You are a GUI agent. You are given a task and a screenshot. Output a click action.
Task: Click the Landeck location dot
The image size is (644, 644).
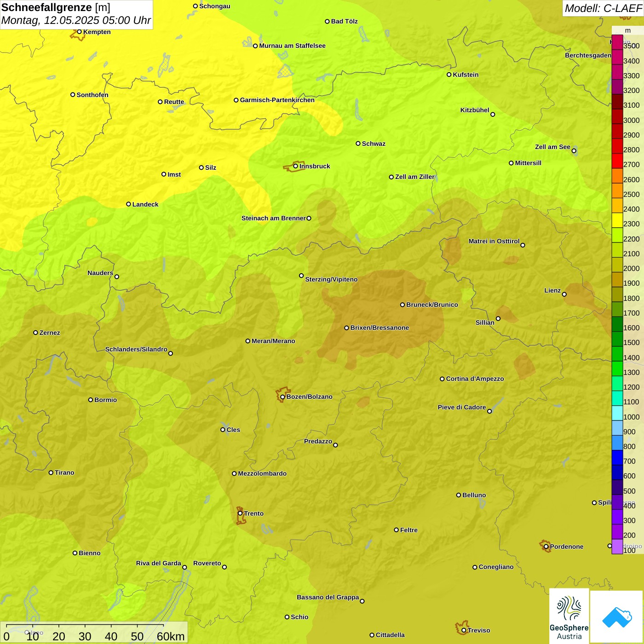click(128, 204)
